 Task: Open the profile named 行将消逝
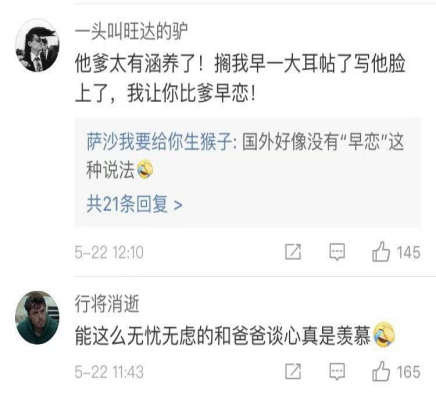coord(107,304)
